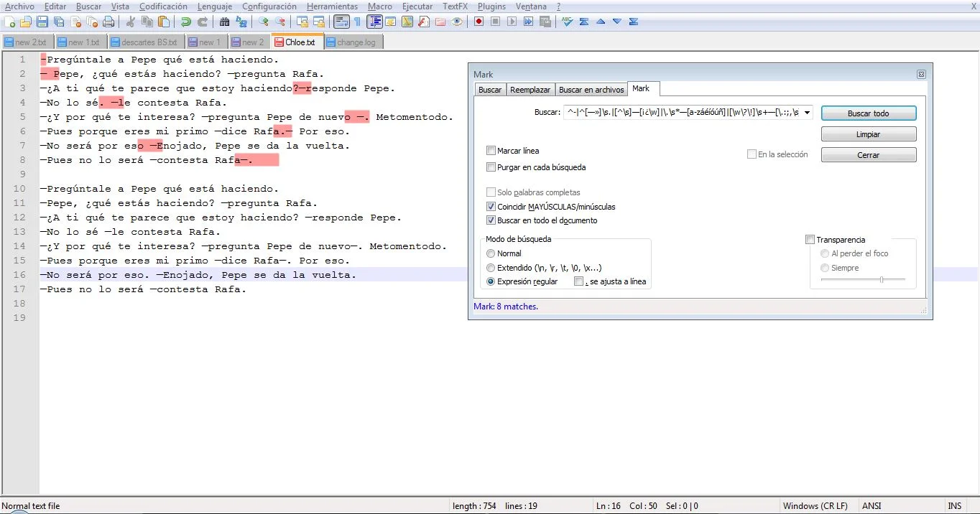Viewport: 980px width, 514px height.
Task: Click the transparency slider in Mark dialog
Action: (863, 279)
